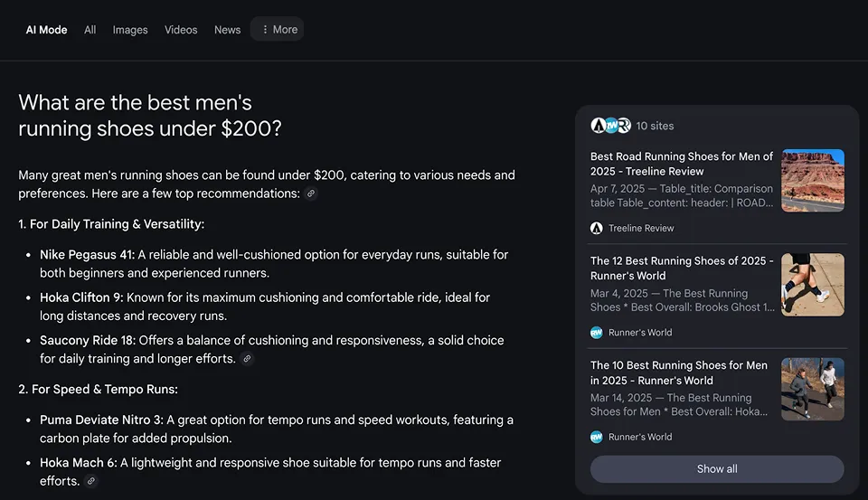
Task: Open 'The 10 Best Running Shoes for Men' article
Action: [679, 373]
